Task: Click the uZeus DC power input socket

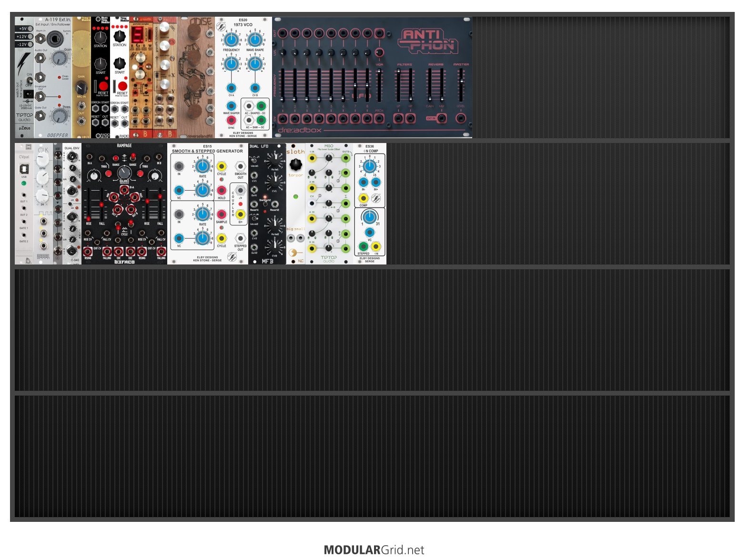Action: click(29, 94)
